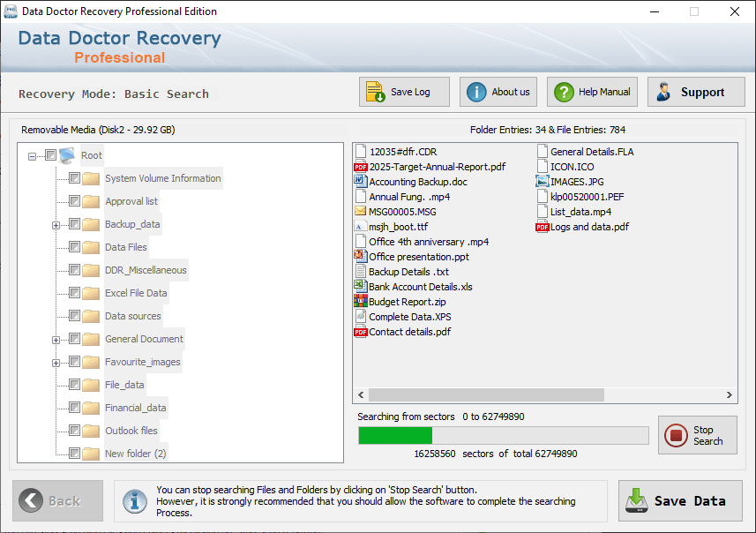
Task: Click font icon of msjh_boot.ttf
Action: (x=360, y=226)
